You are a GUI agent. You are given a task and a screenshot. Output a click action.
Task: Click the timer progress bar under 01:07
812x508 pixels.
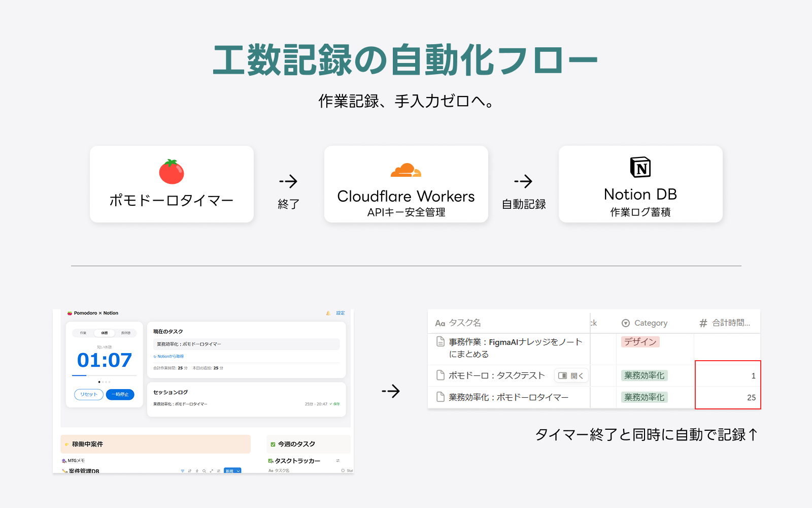tap(104, 375)
